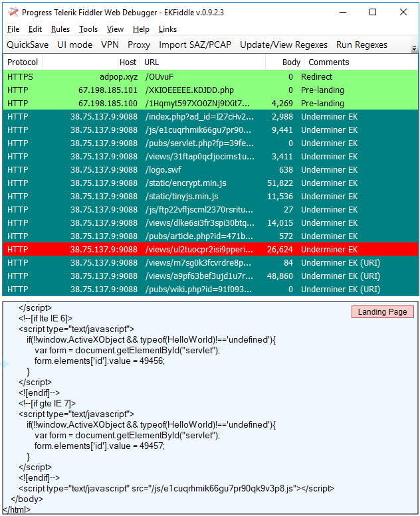The image size is (420, 516).
Task: Expand the toolbar overflow arrow
Action: coord(414,49)
